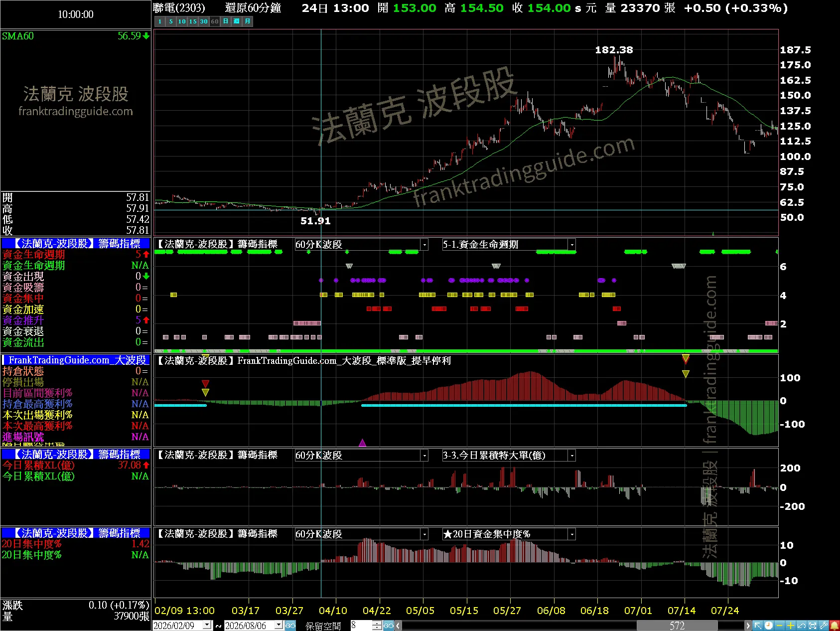Screen dimensions: 840x631
Task: Open 60分K波段 dropdown in 今日累積特大單 panel
Action: click(424, 456)
